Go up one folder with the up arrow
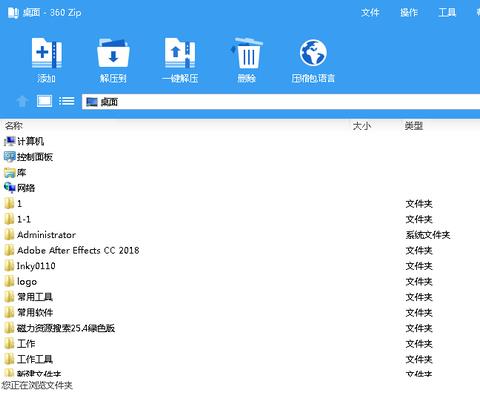 [22, 101]
